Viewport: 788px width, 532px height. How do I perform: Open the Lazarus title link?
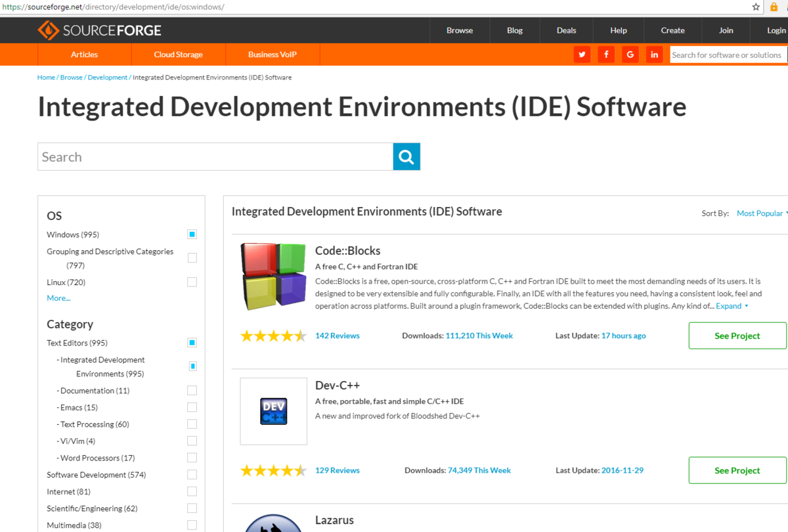click(334, 520)
